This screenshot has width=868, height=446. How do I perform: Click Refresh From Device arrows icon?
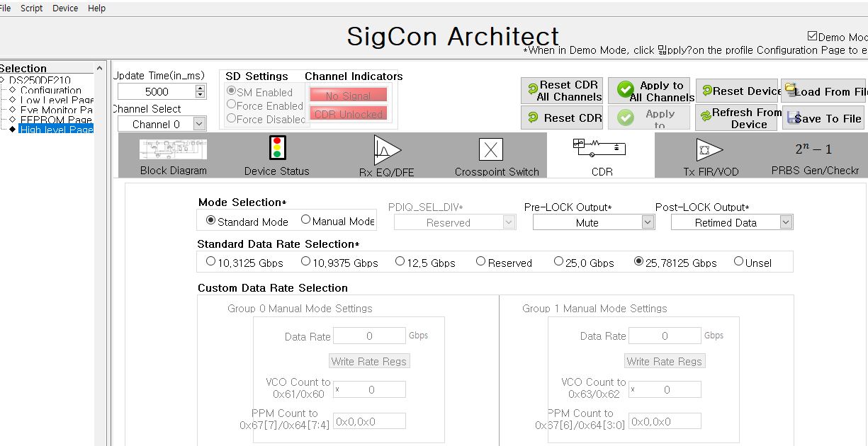tap(705, 117)
